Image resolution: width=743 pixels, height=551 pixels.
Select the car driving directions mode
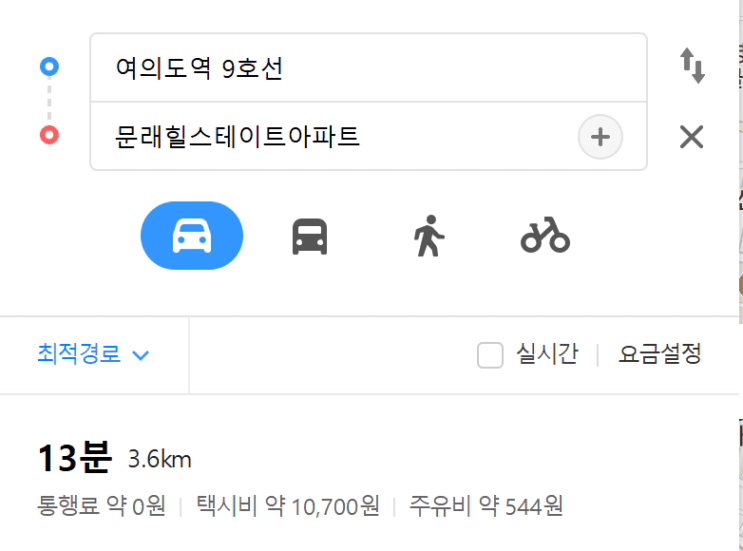pyautogui.click(x=192, y=235)
